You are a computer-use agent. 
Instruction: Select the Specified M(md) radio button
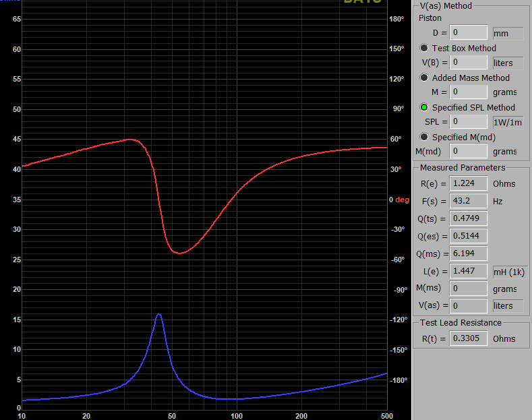[x=423, y=137]
